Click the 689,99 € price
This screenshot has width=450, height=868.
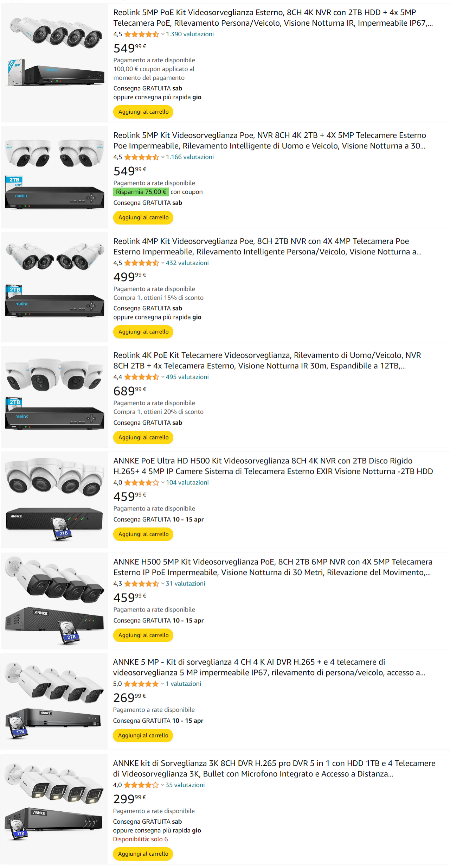pyautogui.click(x=130, y=391)
